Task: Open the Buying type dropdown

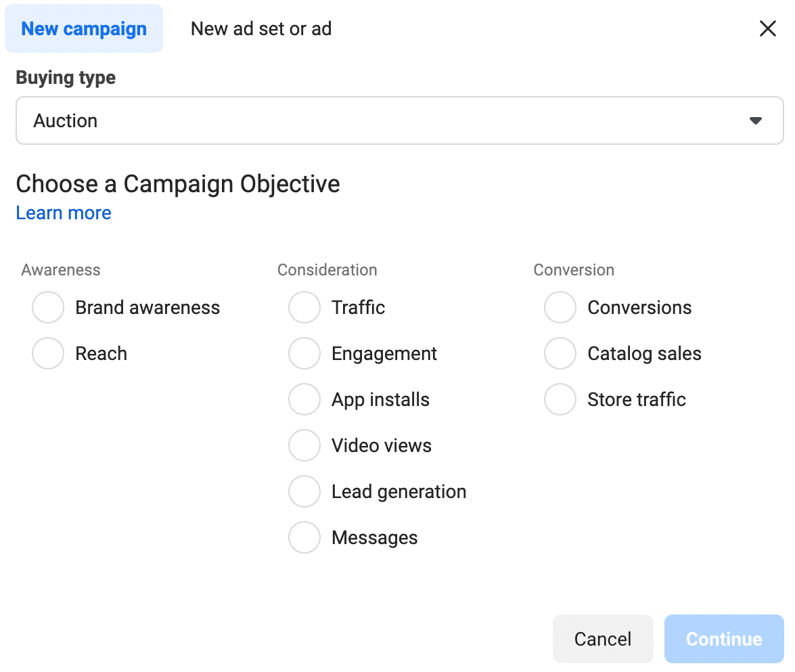Action: [399, 120]
